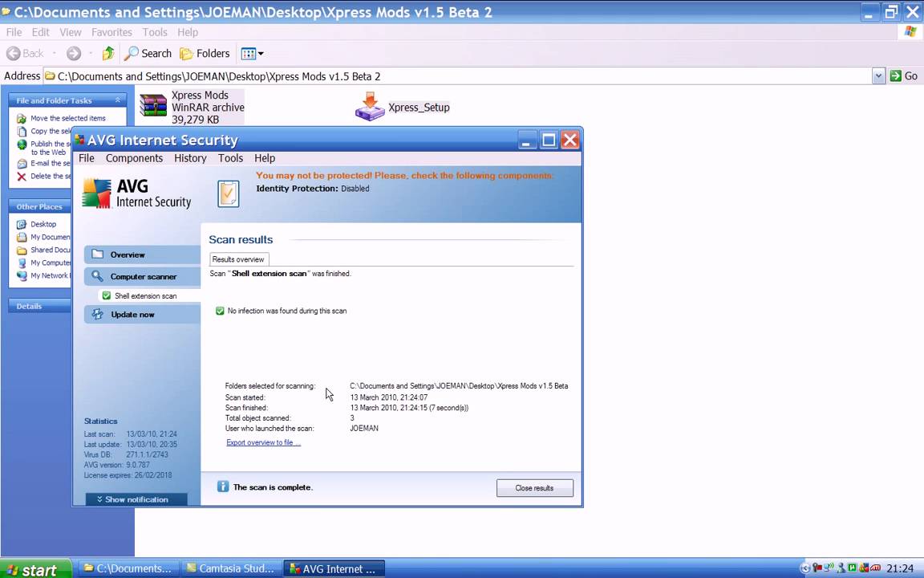Click Update now in AVG sidebar
This screenshot has height=578, width=924.
coord(142,315)
